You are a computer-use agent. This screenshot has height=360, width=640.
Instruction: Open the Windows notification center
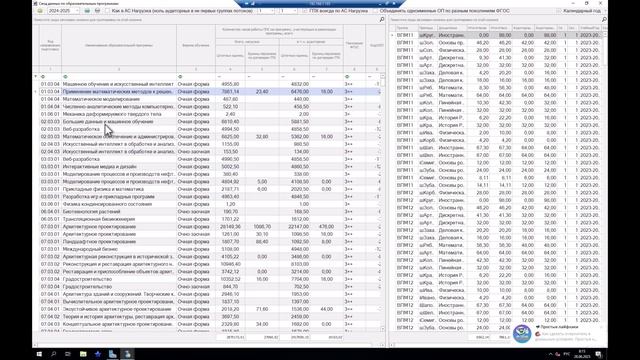pos(598,354)
